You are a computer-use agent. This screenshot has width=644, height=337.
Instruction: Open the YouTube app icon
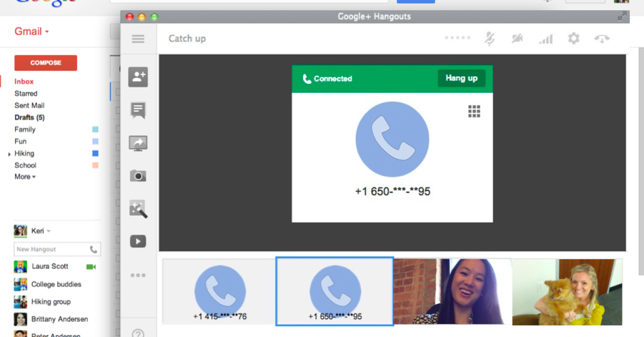pyautogui.click(x=138, y=241)
